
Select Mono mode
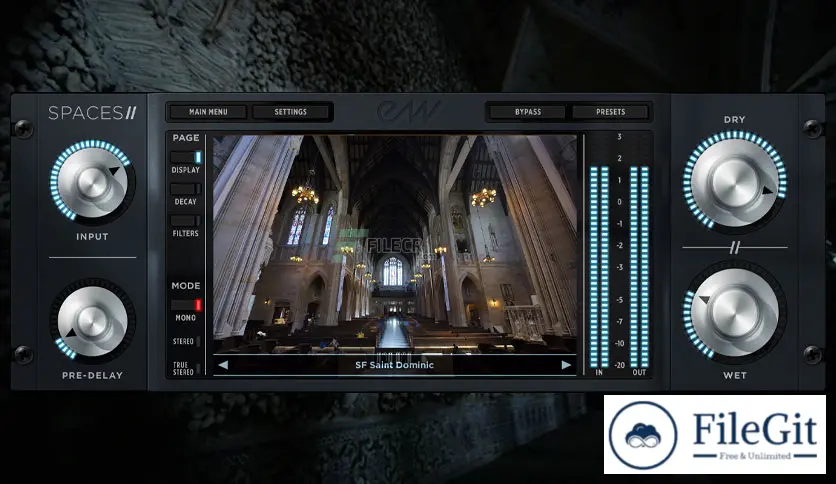coord(186,305)
